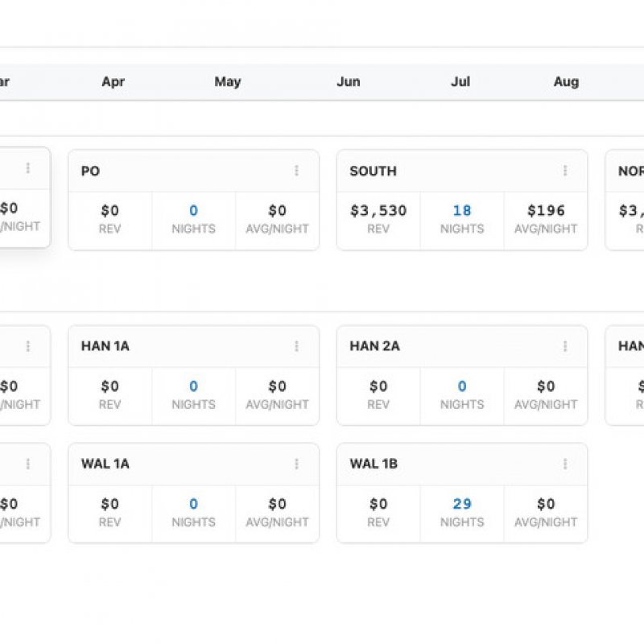This screenshot has width=644, height=644.
Task: Click the 0 nights value for PO
Action: [193, 211]
